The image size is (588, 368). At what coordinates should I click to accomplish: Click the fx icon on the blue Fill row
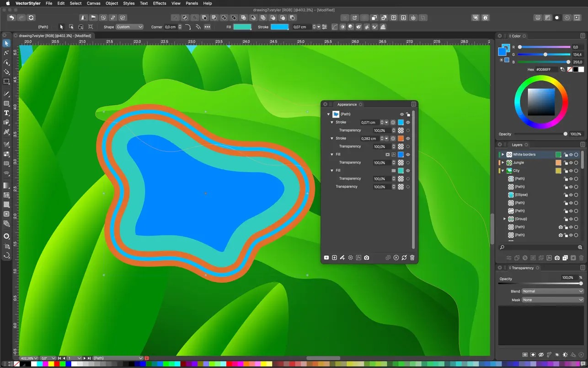[394, 155]
